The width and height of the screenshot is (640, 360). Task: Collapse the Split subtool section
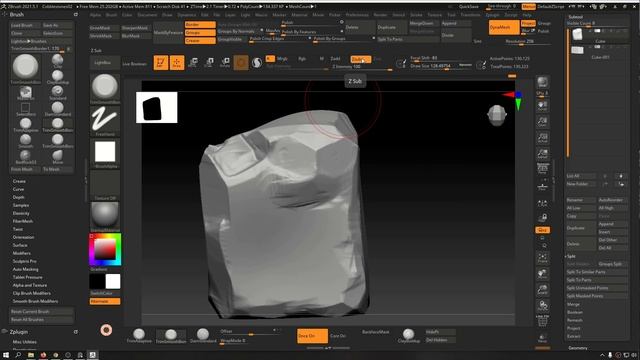(x=571, y=256)
